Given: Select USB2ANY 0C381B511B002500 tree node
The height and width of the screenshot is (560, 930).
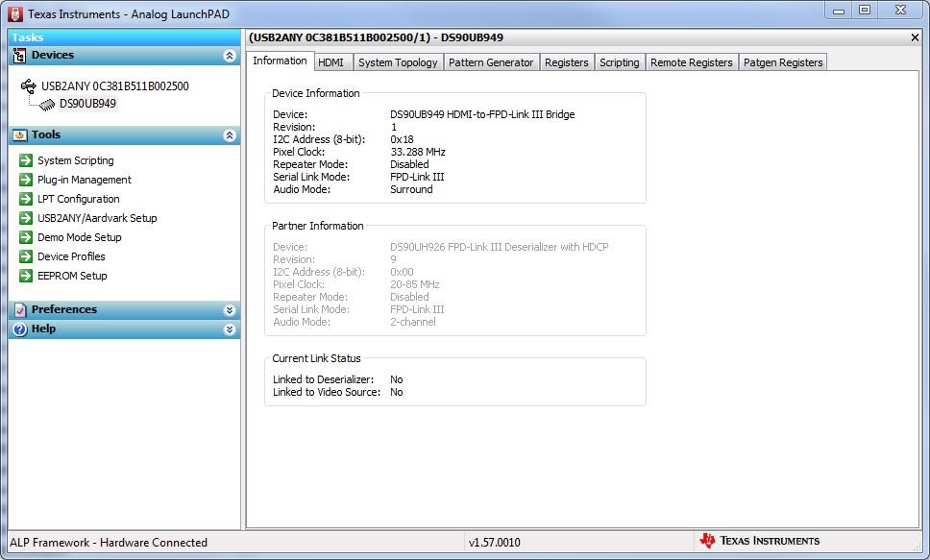Looking at the screenshot, I should (115, 86).
